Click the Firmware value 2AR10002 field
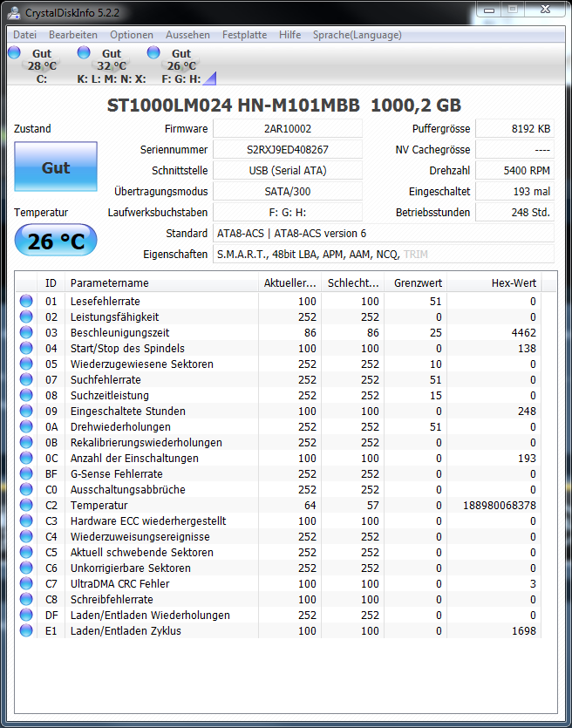Viewport: 572px width, 728px height. click(288, 129)
